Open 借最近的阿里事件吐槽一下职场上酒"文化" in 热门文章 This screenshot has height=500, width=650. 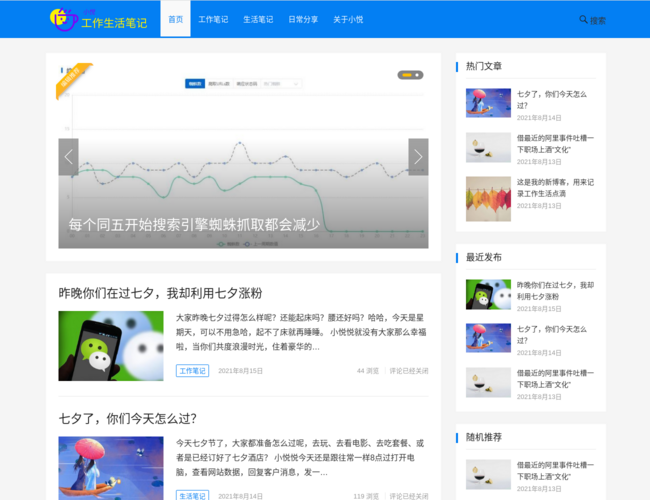[555, 144]
